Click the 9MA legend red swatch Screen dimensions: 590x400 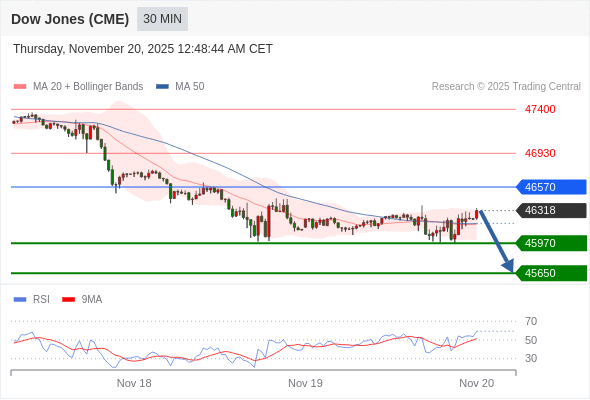pos(68,300)
